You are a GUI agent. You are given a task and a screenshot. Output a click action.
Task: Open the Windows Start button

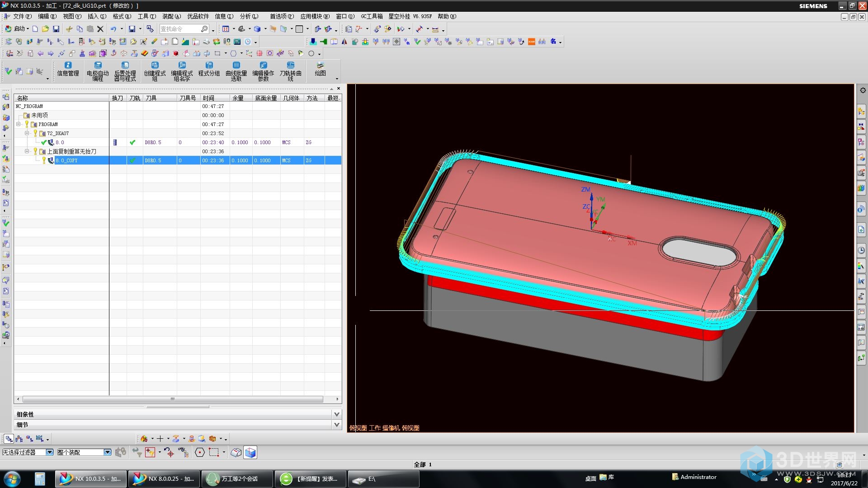coord(12,479)
